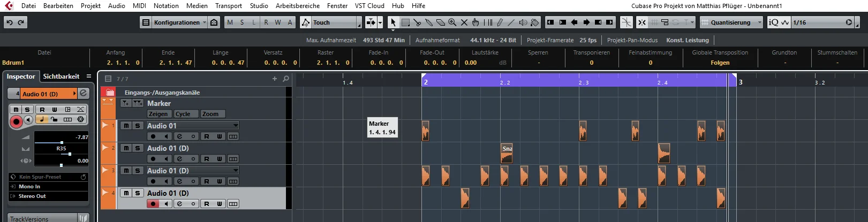Open Datei menu
This screenshot has height=222, width=868.
pyautogui.click(x=28, y=6)
